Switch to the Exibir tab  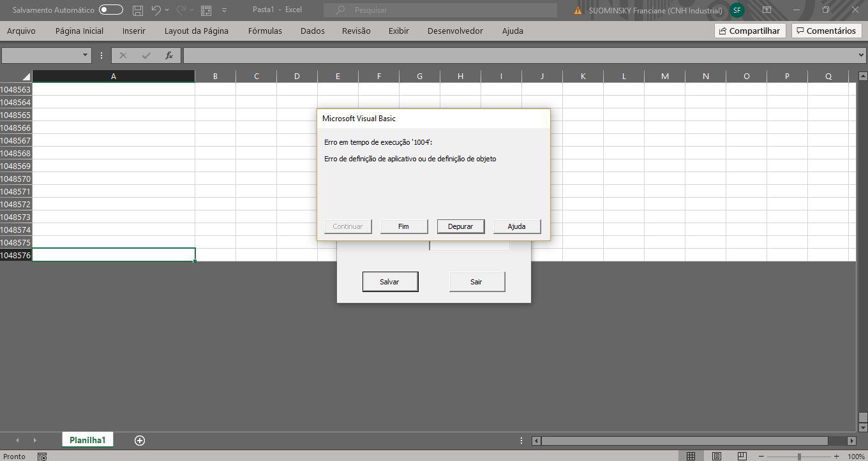(x=399, y=31)
